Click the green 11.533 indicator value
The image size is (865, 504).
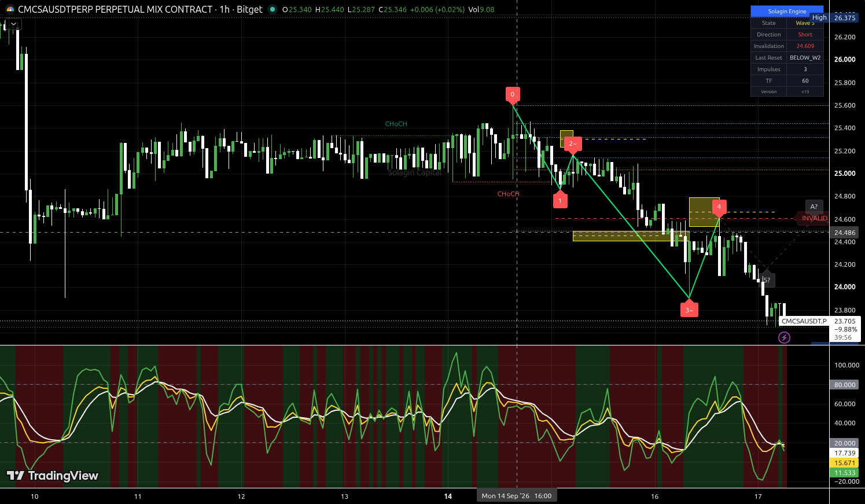[x=845, y=473]
